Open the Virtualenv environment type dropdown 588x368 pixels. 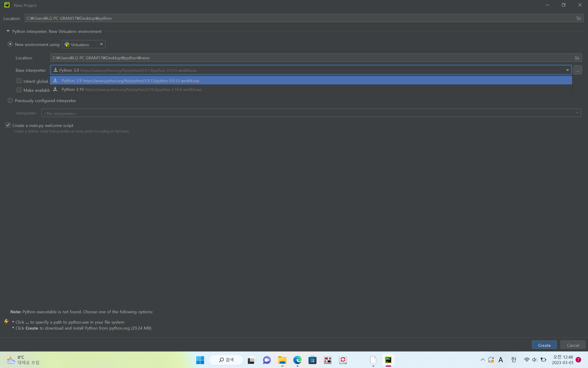[84, 44]
